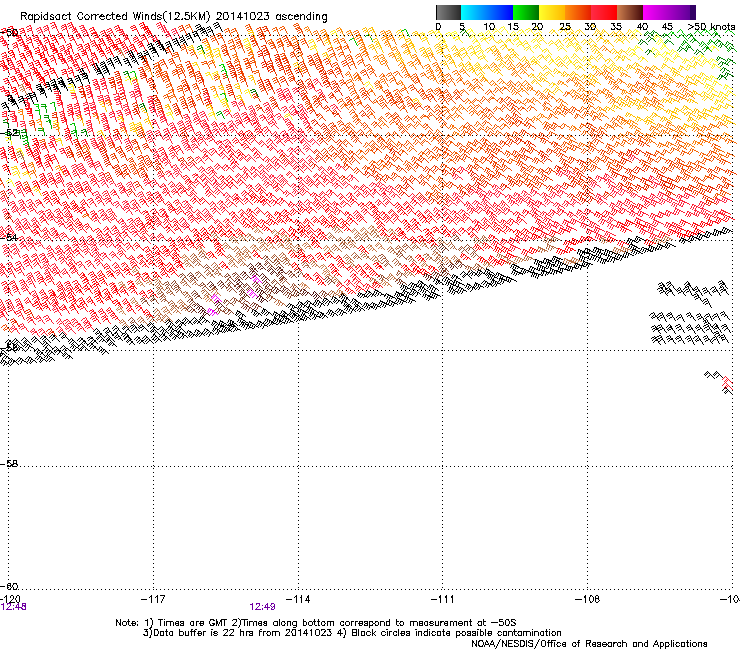Image resolution: width=740 pixels, height=650 pixels.
Task: Click the purple 45-50 knots legend swatch
Action: click(x=682, y=12)
